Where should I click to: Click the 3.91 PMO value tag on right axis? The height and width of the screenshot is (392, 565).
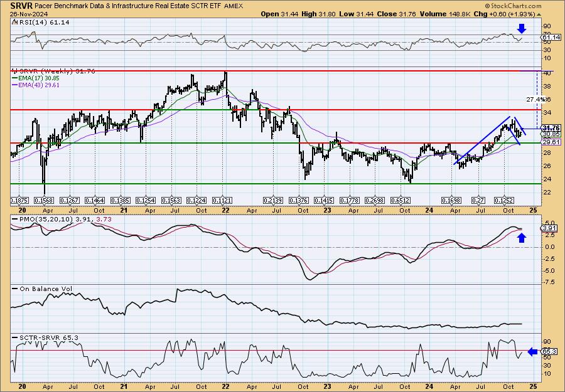pyautogui.click(x=549, y=228)
